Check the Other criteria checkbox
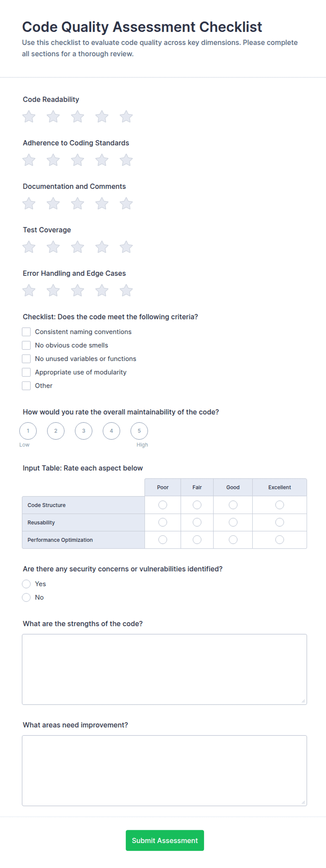Image resolution: width=326 pixels, height=868 pixels. coord(26,386)
